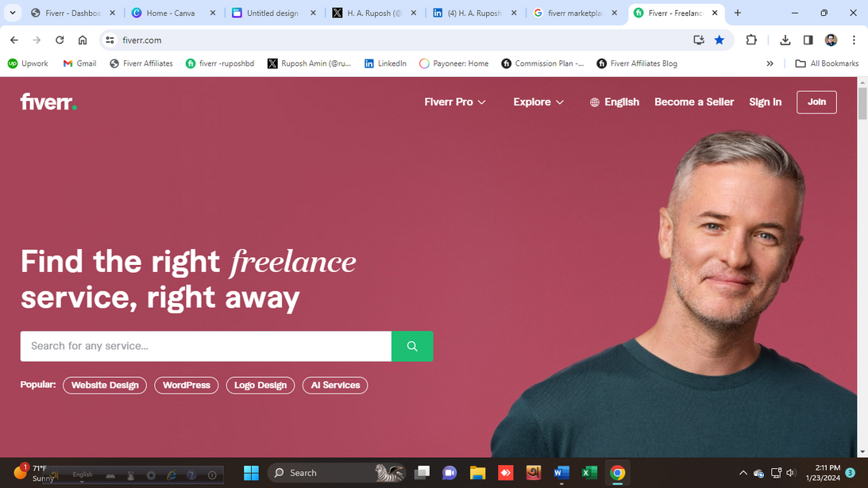Reload the page with the refresh icon
Image resolution: width=868 pixels, height=488 pixels.
tap(60, 40)
